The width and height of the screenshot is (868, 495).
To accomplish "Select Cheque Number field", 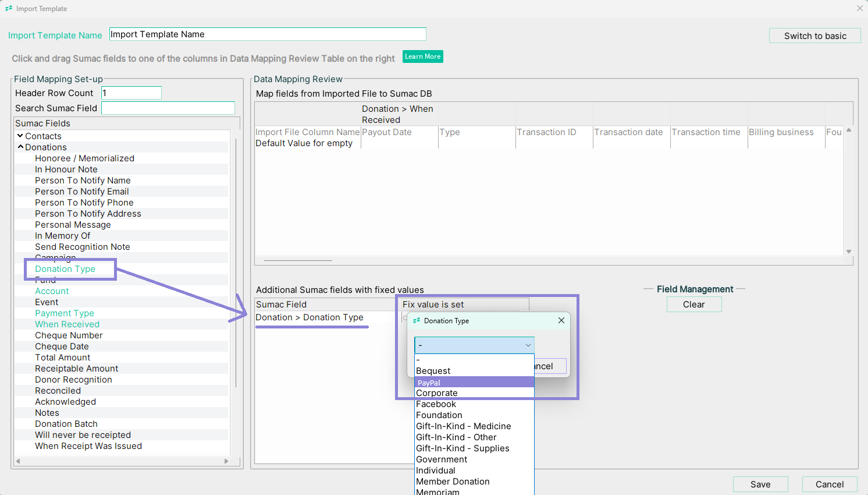I will click(69, 335).
